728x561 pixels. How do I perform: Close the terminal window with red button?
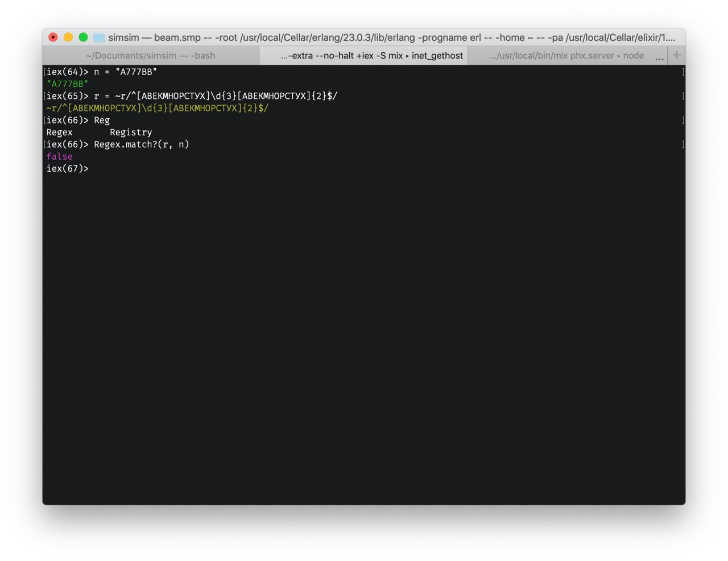(x=53, y=38)
